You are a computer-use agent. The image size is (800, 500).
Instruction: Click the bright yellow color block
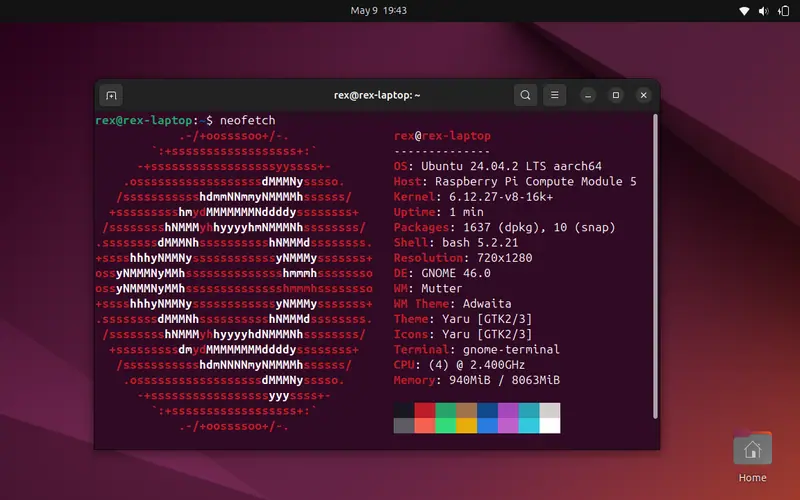[466, 426]
